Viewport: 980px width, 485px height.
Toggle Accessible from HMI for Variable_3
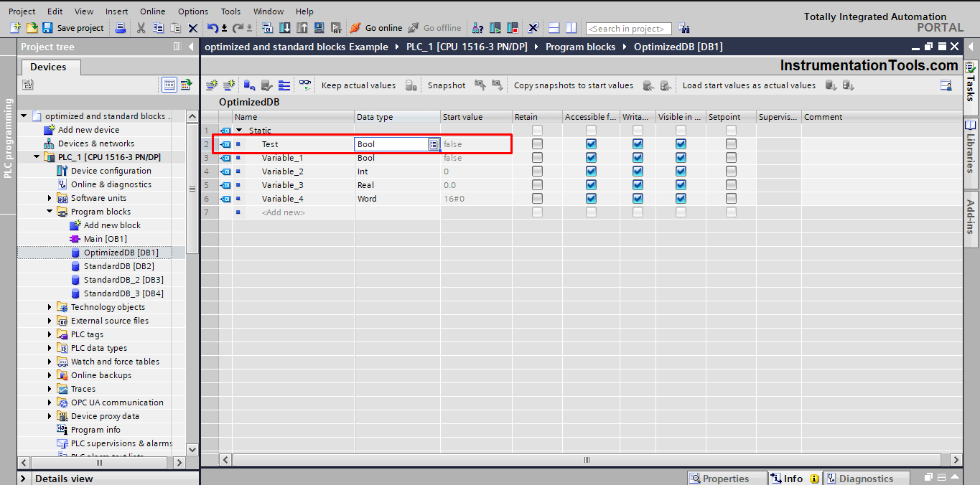point(591,185)
